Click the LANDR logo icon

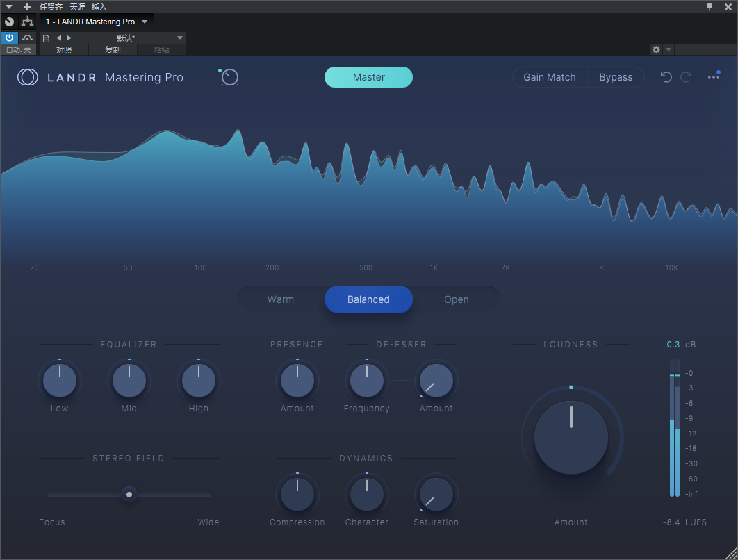pos(27,77)
